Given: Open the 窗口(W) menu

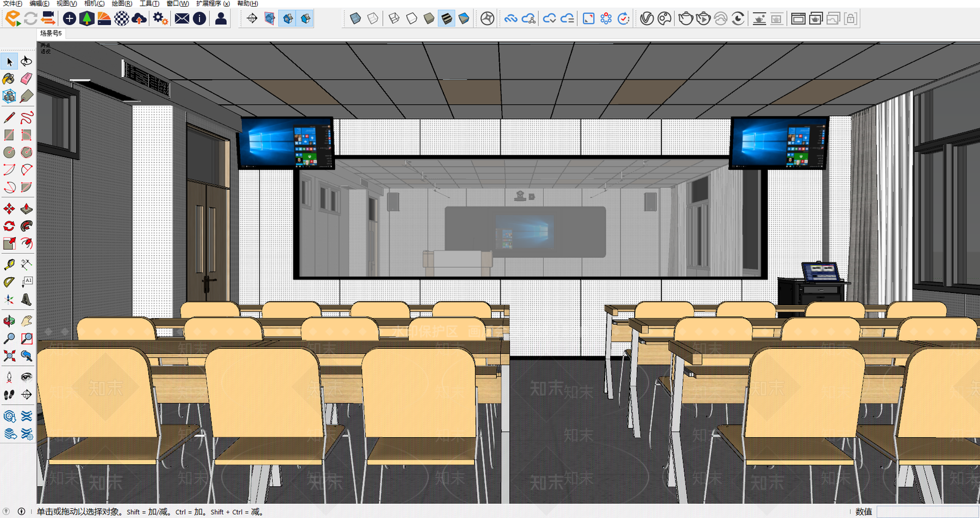Looking at the screenshot, I should point(177,4).
